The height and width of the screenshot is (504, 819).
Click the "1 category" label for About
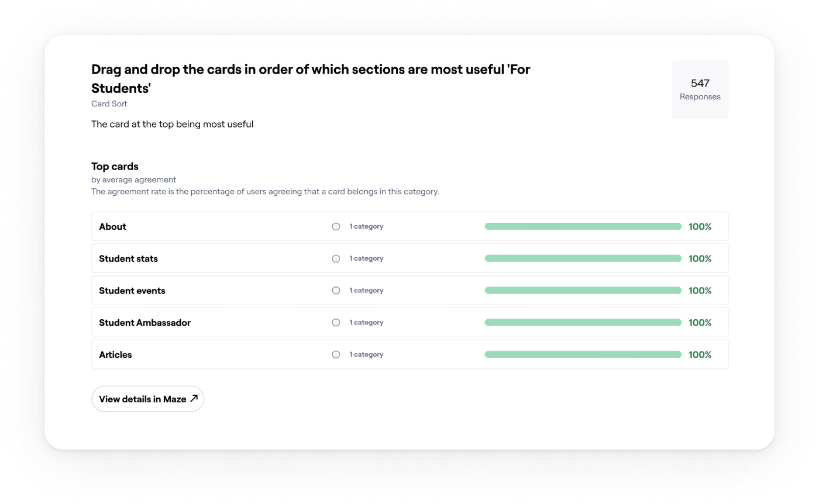(366, 226)
